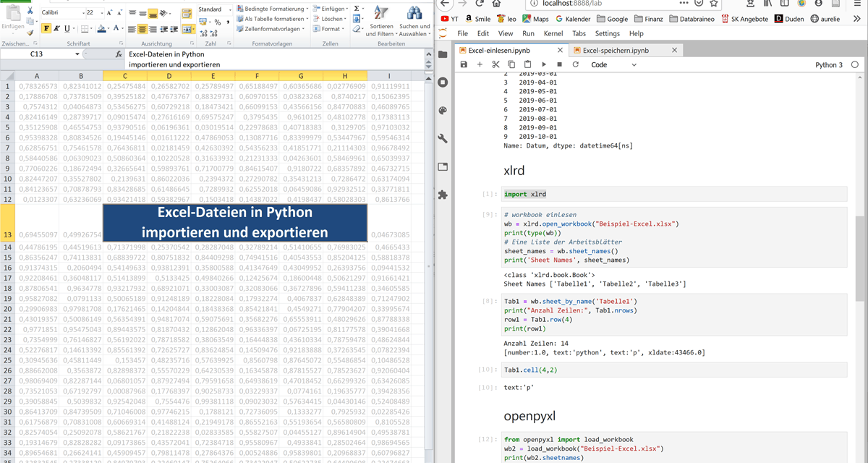Click the Suchen und Auswählen binoculars icon

(x=414, y=14)
